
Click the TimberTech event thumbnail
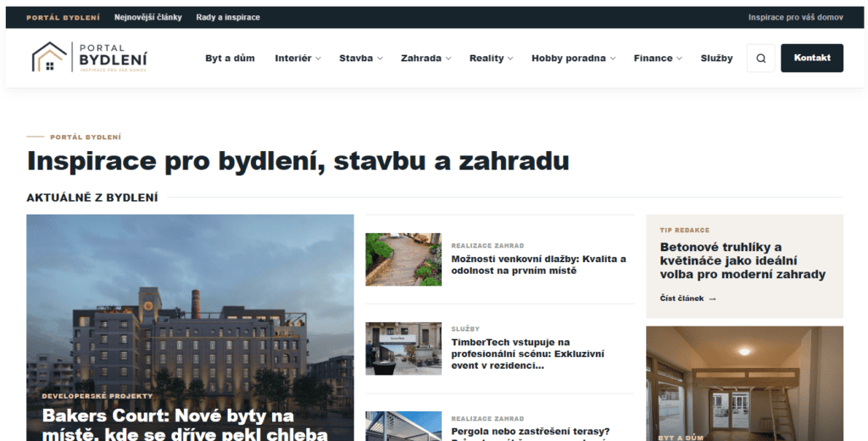pyautogui.click(x=403, y=349)
